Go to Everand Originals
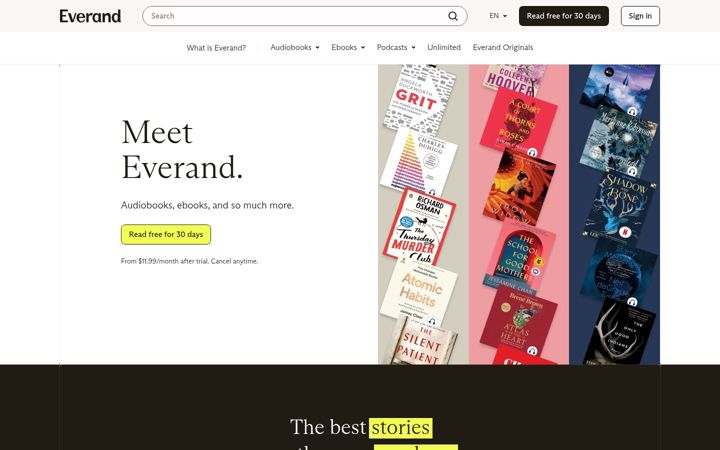This screenshot has width=720, height=450. click(503, 47)
